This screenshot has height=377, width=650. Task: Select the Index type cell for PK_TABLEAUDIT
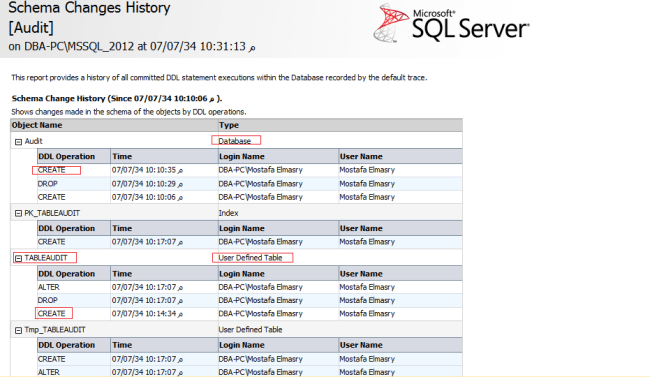tap(228, 213)
